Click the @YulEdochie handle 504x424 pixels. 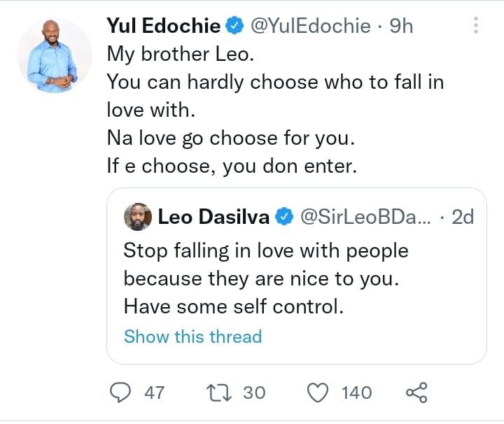[309, 27]
